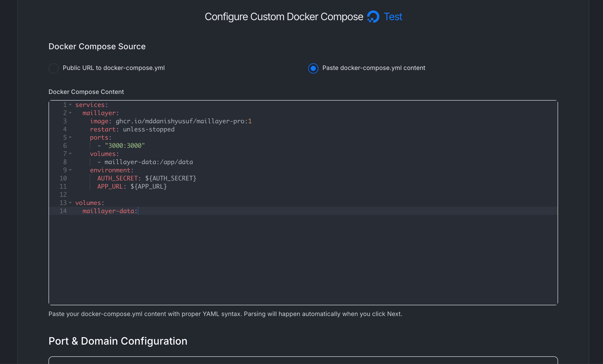
Task: Click line number 3 in gutter
Action: coord(65,121)
